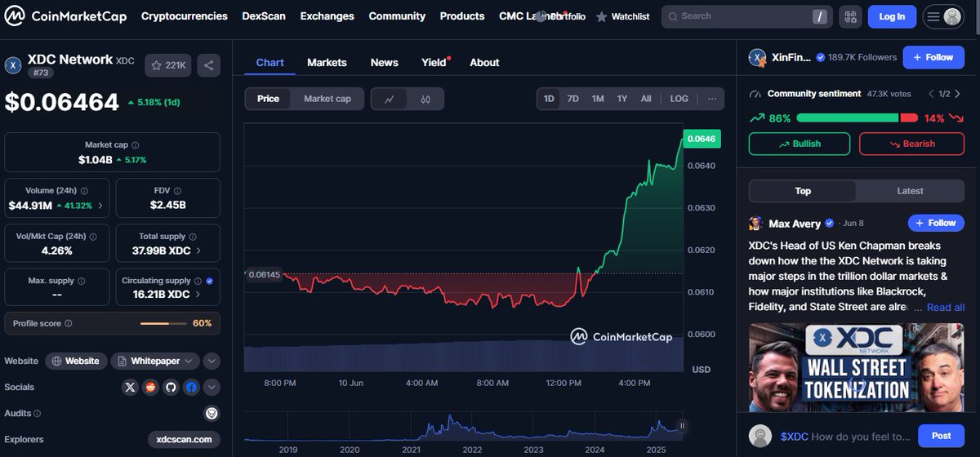Click the CoinMarketCap logo
This screenshot has width=980, height=457.
(66, 16)
